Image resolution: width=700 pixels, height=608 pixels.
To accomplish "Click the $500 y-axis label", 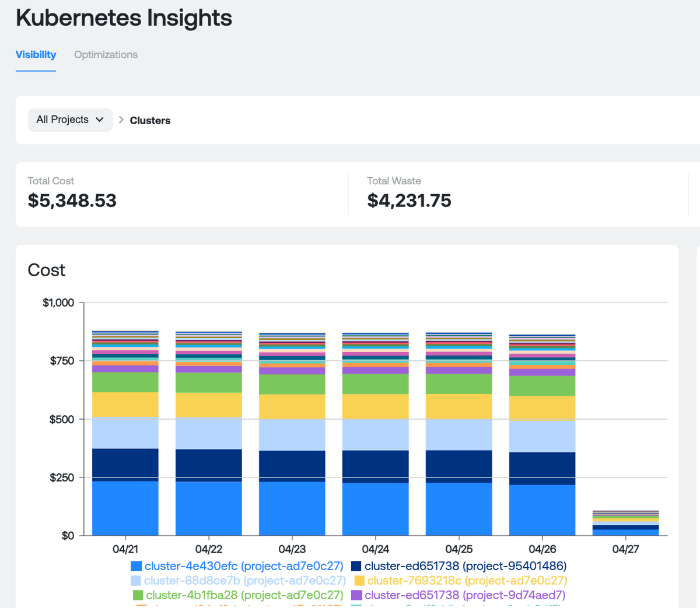I will [62, 419].
